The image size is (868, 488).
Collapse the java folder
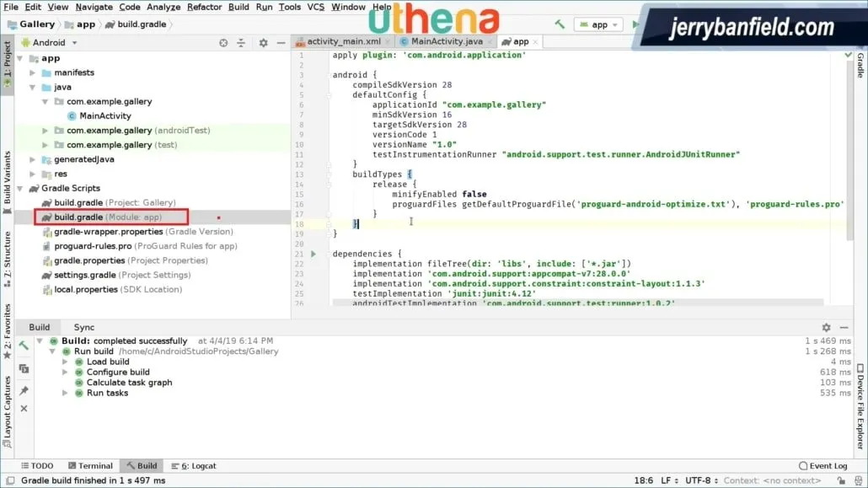pos(33,87)
